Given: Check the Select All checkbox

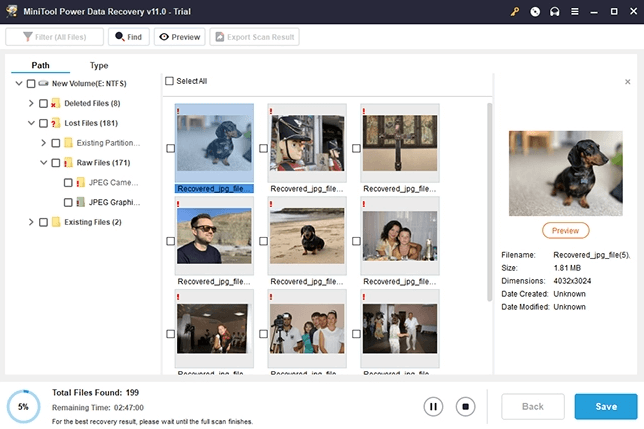Looking at the screenshot, I should click(169, 81).
